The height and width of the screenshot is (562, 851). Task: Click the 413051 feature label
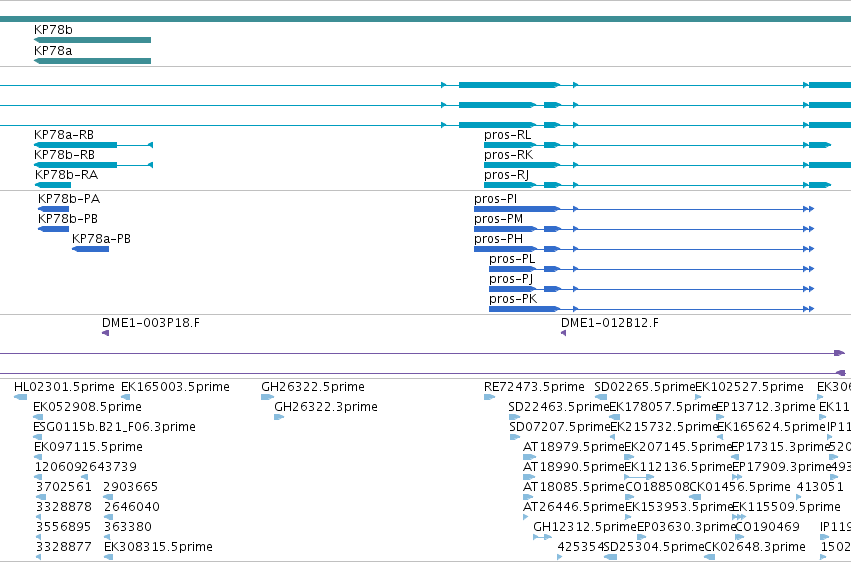click(820, 487)
